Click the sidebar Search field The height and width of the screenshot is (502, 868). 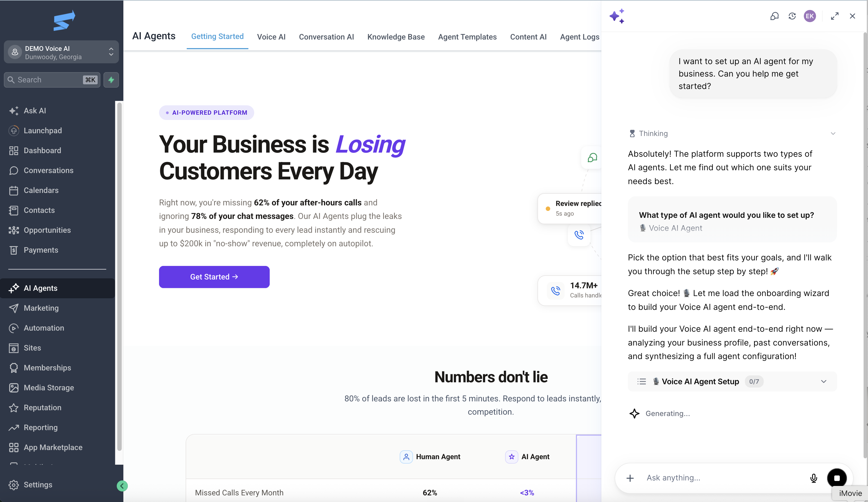coord(52,80)
